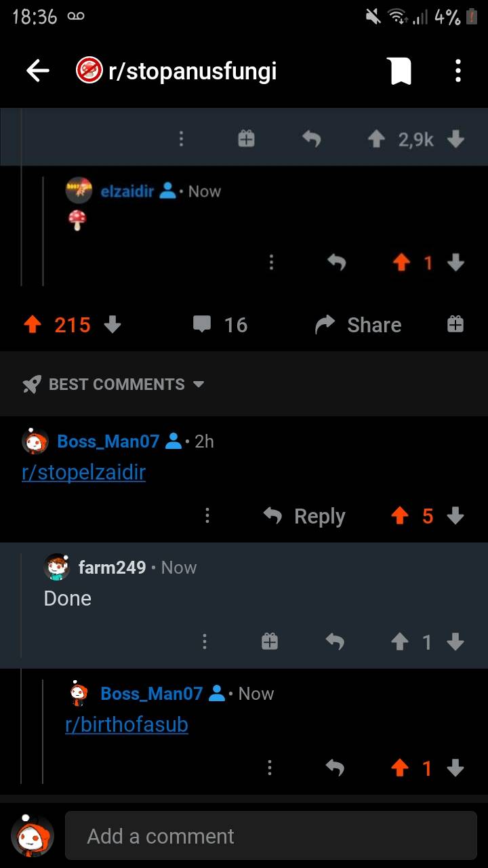Image resolution: width=488 pixels, height=868 pixels.
Task: Tap the Add a comment field
Action: 271,835
